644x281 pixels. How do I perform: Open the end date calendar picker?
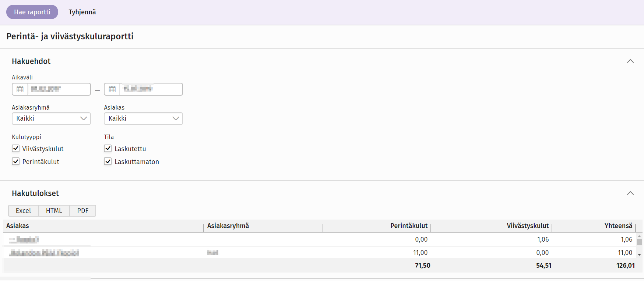(112, 89)
